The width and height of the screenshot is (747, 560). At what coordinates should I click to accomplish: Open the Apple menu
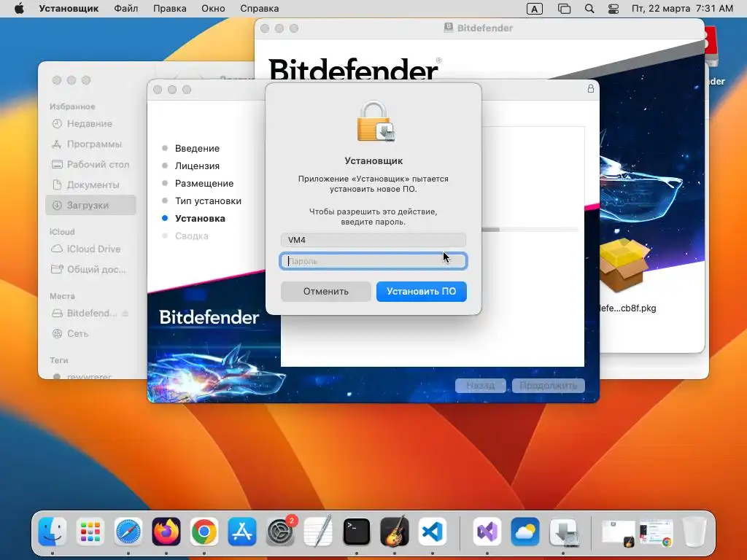19,9
